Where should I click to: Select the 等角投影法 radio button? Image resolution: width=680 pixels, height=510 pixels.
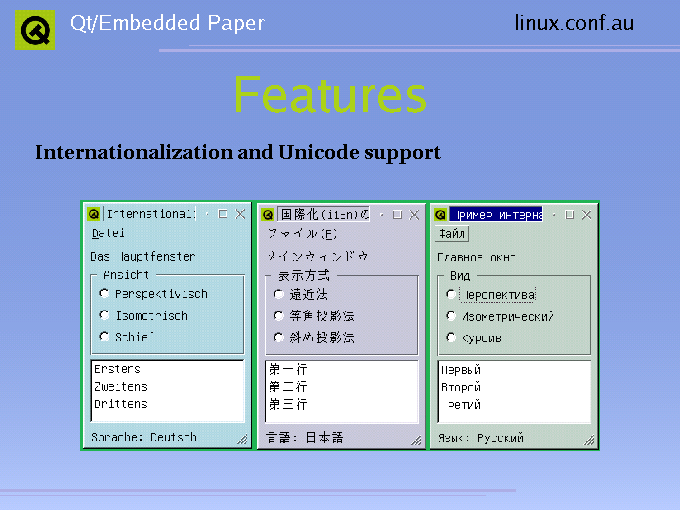(279, 315)
